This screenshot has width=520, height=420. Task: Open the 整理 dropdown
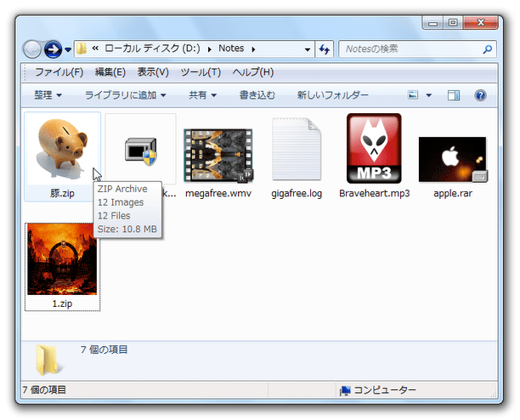pos(48,95)
